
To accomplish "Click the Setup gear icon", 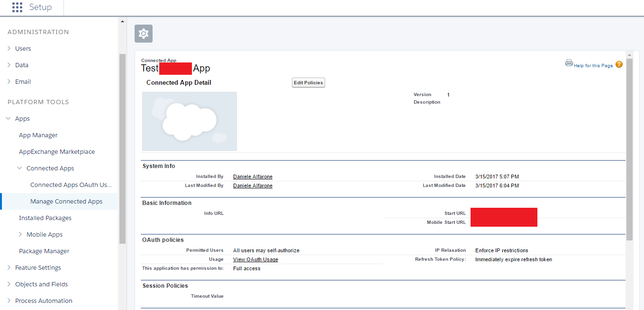I will click(144, 34).
